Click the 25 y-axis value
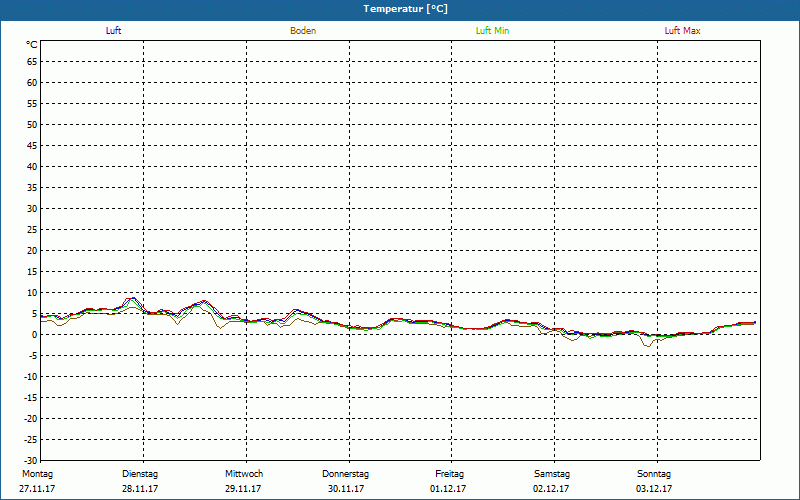Viewport: 800px width, 500px height. tap(32, 230)
